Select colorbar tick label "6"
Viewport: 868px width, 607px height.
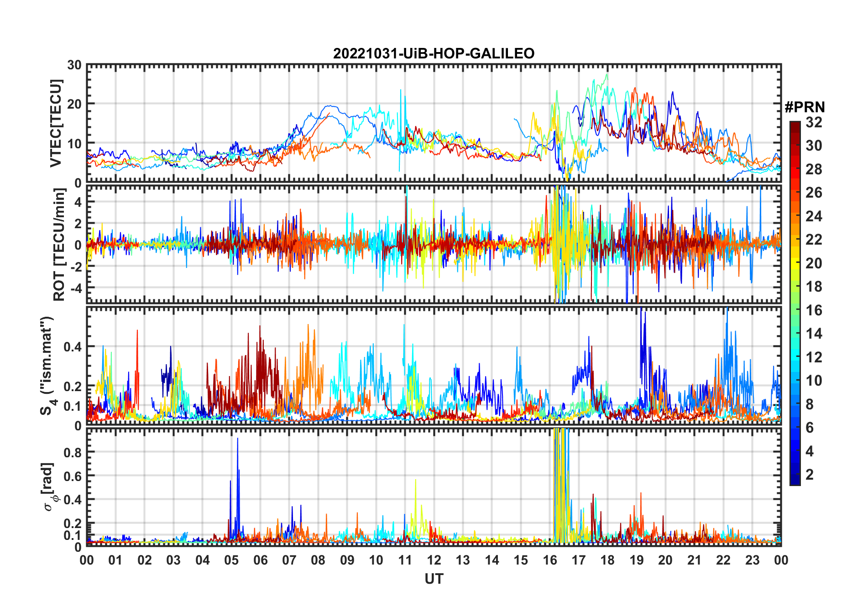pos(810,428)
